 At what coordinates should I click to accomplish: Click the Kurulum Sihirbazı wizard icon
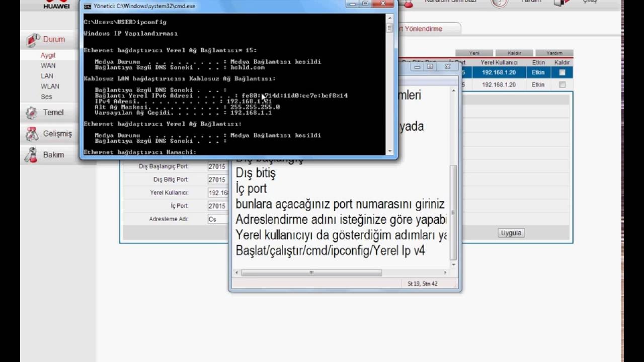408,4
